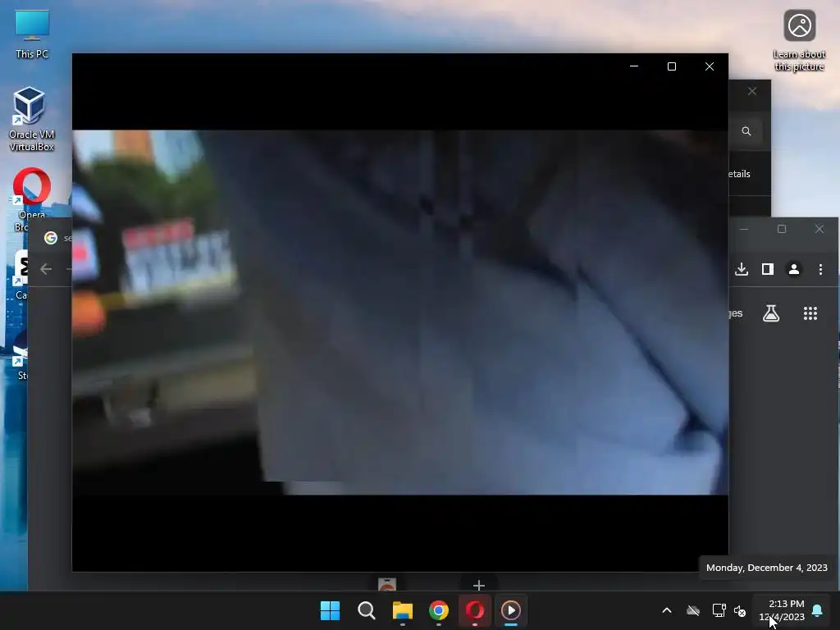Open notifications bell icon
The image size is (840, 630).
[x=817, y=610]
